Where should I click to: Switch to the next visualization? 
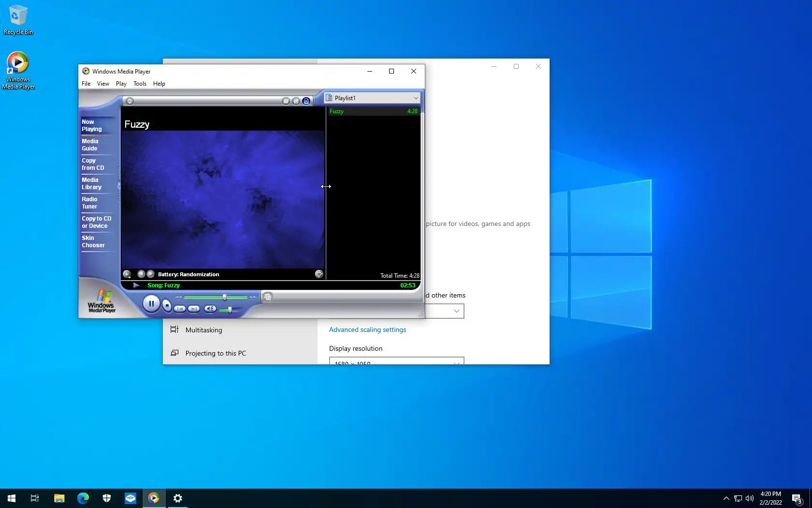150,274
